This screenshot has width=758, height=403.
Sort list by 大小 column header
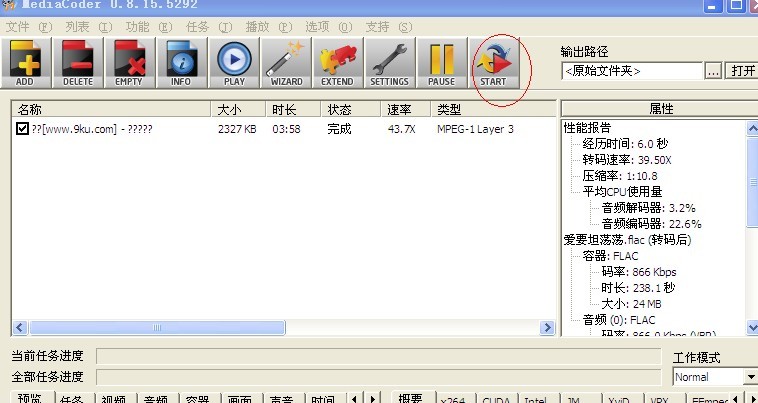coord(238,110)
